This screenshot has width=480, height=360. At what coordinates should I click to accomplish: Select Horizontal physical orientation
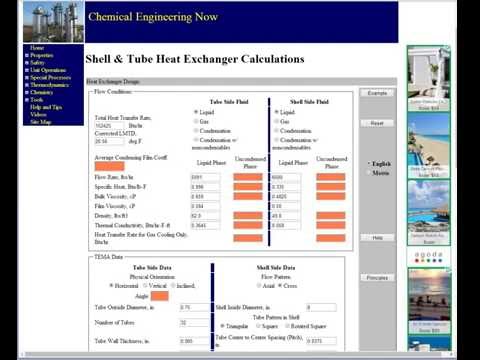111,286
